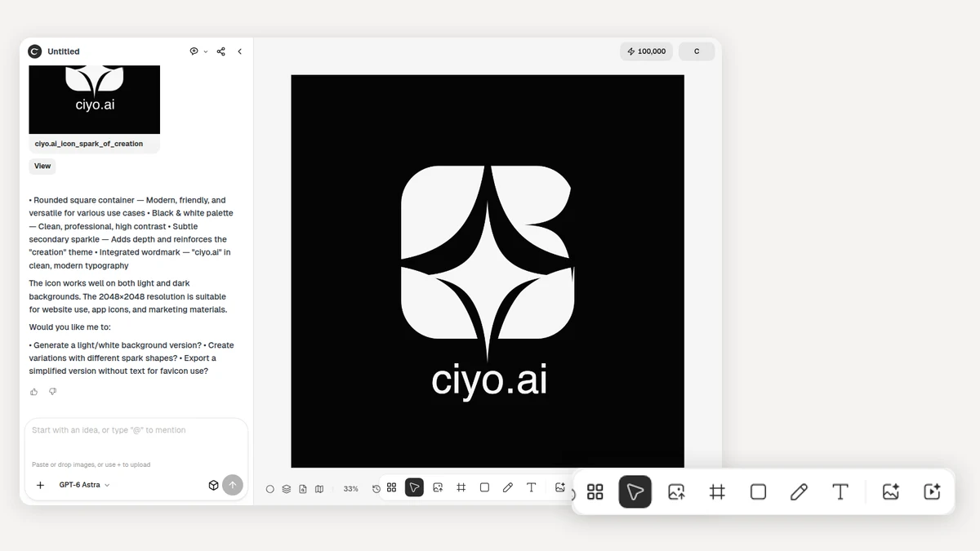Select the Frame tool in small canvas toolbar
This screenshot has width=980, height=551.
(461, 487)
